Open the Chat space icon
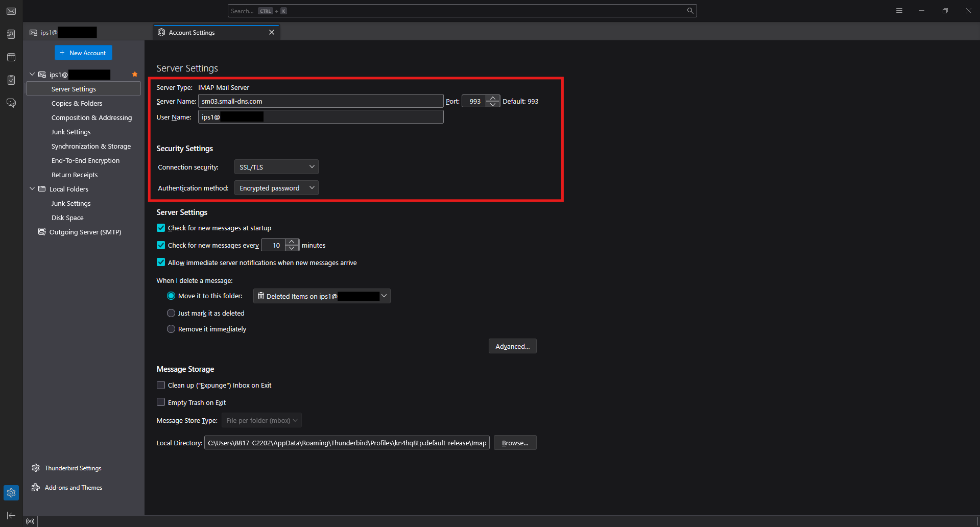The width and height of the screenshot is (980, 527). coord(11,103)
